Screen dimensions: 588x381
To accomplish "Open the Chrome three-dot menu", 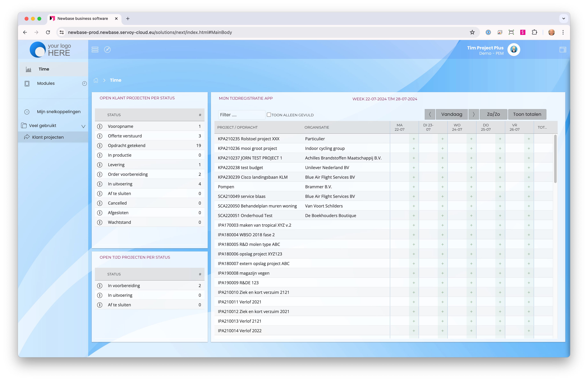I will (563, 32).
